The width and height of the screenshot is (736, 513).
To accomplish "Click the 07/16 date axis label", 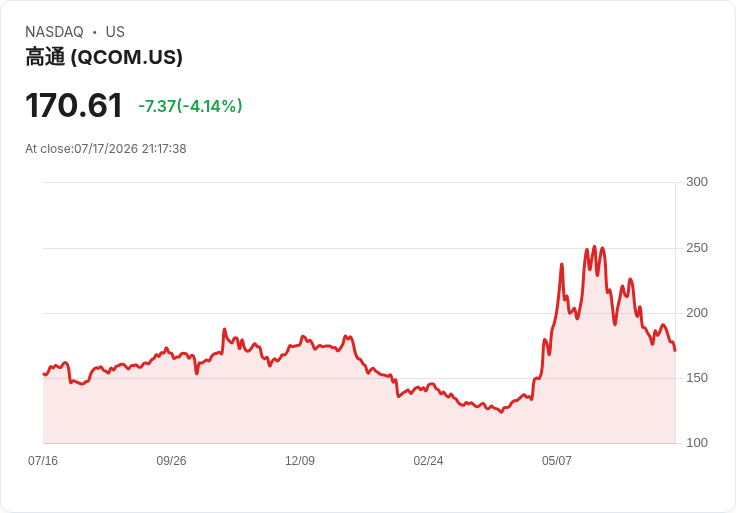I will 43,461.
